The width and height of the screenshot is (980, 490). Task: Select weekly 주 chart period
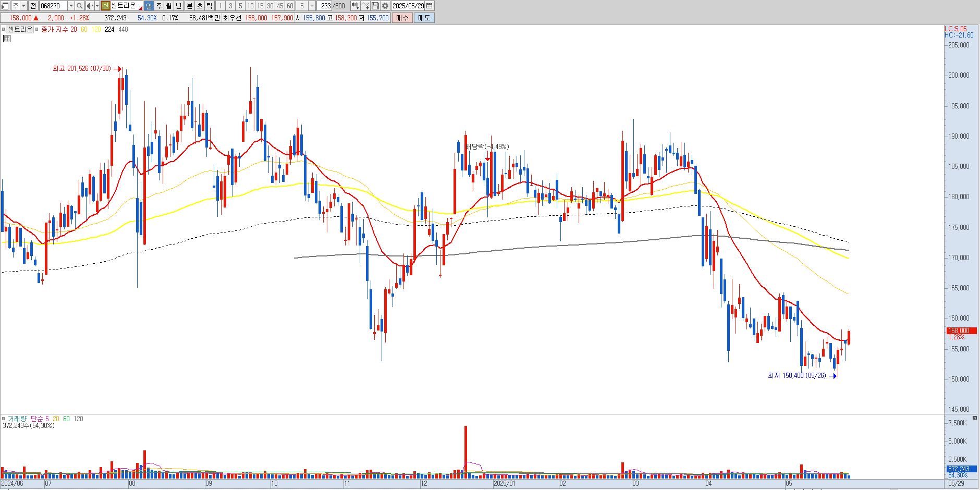[159, 6]
